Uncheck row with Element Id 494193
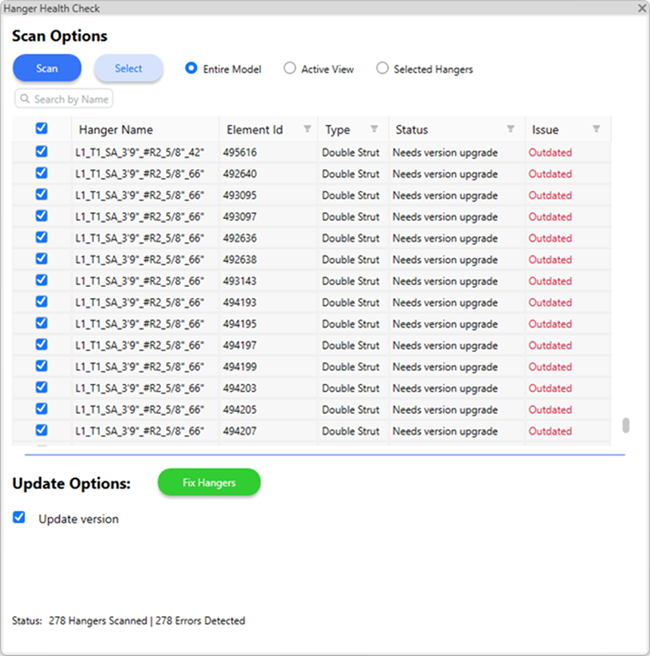Image resolution: width=650 pixels, height=656 pixels. (x=41, y=302)
